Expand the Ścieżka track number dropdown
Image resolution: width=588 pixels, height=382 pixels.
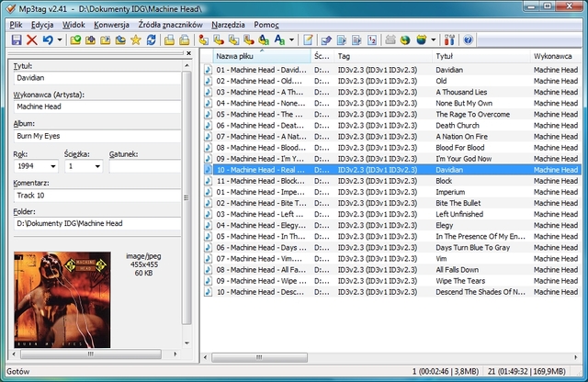click(97, 166)
